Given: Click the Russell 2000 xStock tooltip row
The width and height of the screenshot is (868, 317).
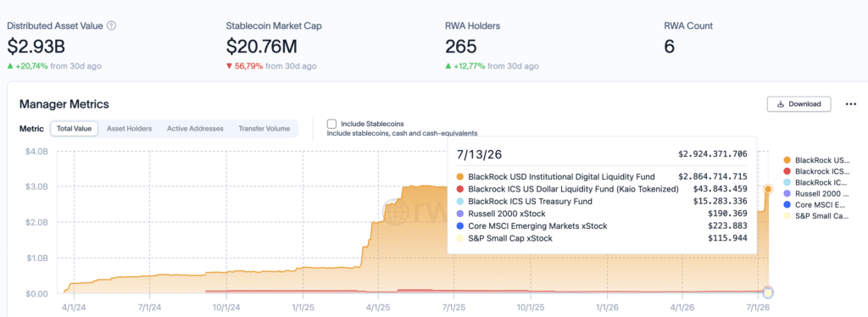Looking at the screenshot, I should coord(603,214).
